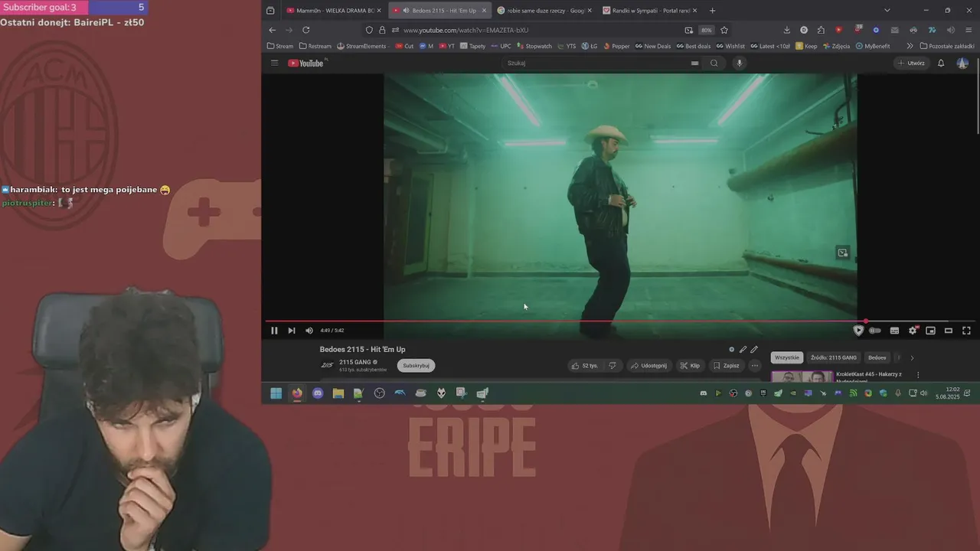Open YouTube notifications bell
The width and height of the screenshot is (980, 551).
941,63
